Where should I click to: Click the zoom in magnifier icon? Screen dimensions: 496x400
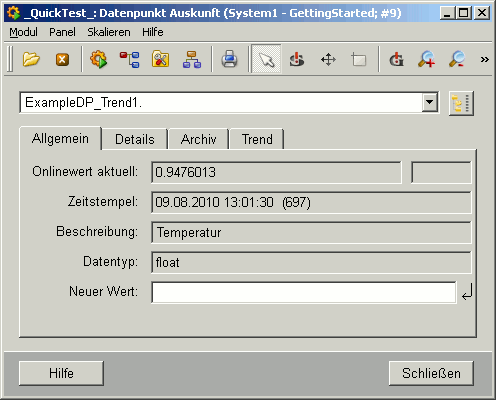[427, 59]
